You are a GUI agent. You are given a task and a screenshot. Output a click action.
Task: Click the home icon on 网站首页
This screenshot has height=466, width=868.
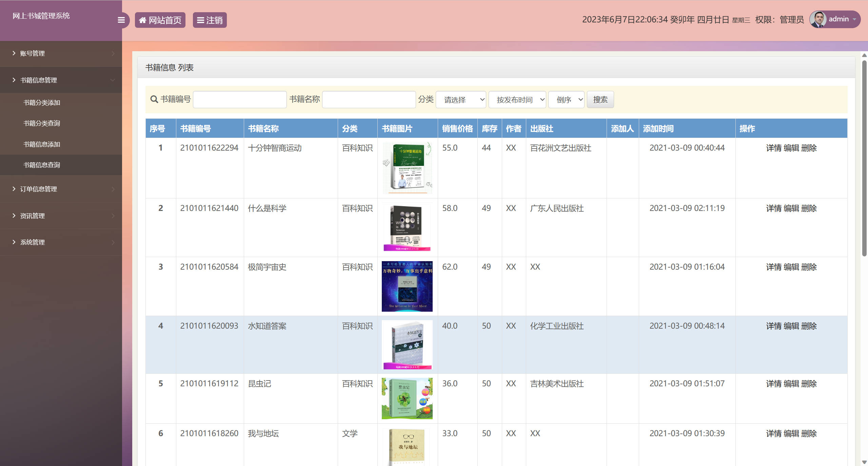pos(143,20)
